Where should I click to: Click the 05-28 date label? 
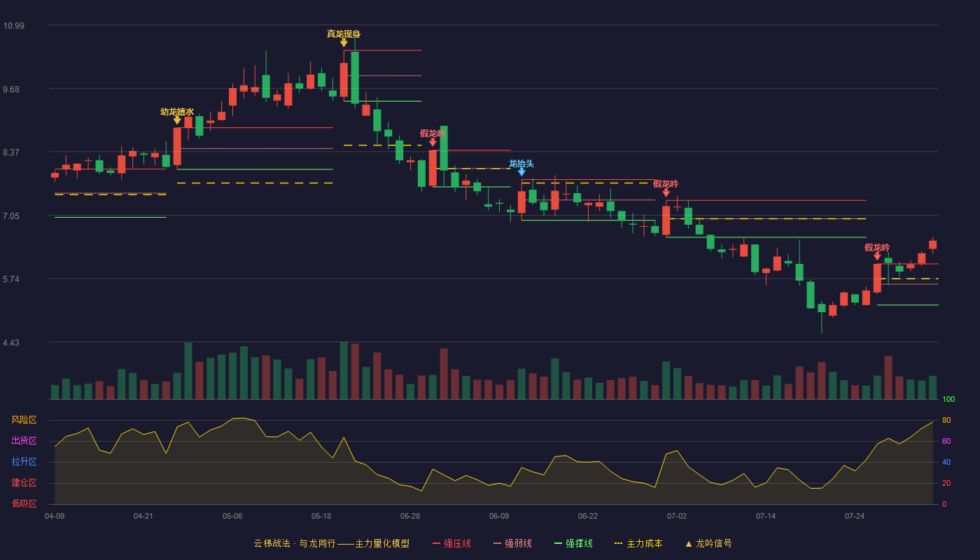tap(410, 516)
